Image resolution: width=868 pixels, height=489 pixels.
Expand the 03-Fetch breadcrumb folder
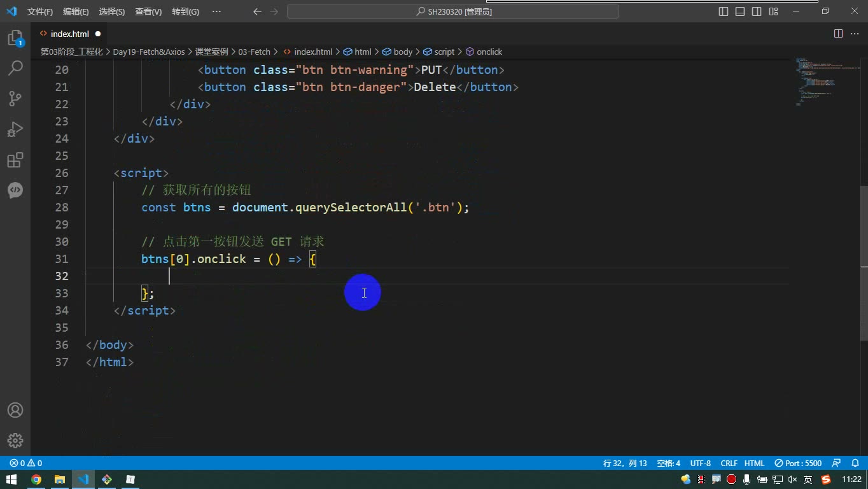tap(254, 52)
